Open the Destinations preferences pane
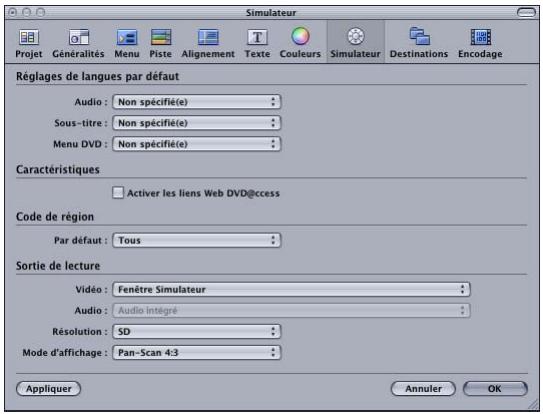Image resolution: width=543 pixels, height=414 pixels. coord(419,43)
